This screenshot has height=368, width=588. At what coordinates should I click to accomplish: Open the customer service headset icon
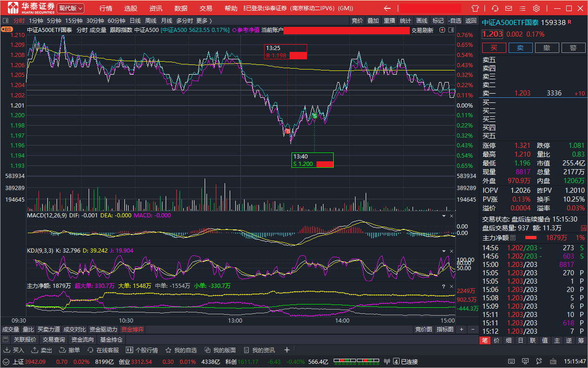pos(495,8)
